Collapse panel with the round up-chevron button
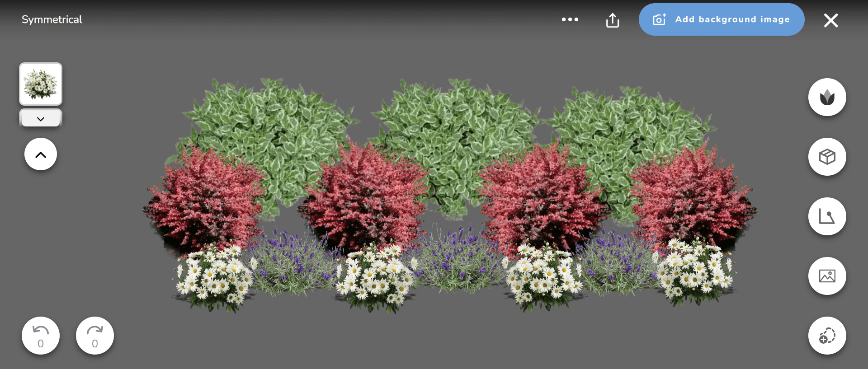 point(41,154)
